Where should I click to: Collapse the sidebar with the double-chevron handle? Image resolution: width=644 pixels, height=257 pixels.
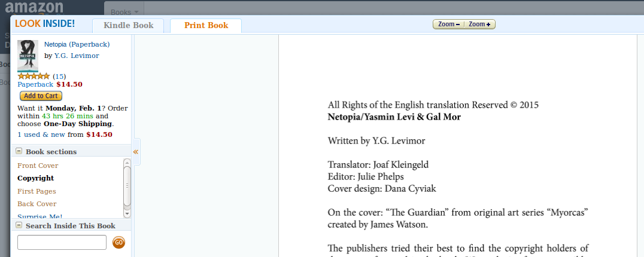click(135, 152)
